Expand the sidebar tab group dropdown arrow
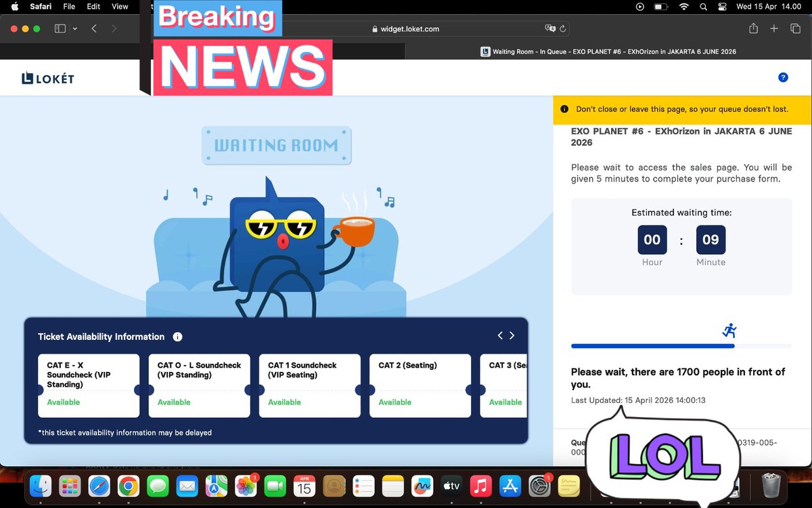This screenshot has height=508, width=812. tap(74, 29)
